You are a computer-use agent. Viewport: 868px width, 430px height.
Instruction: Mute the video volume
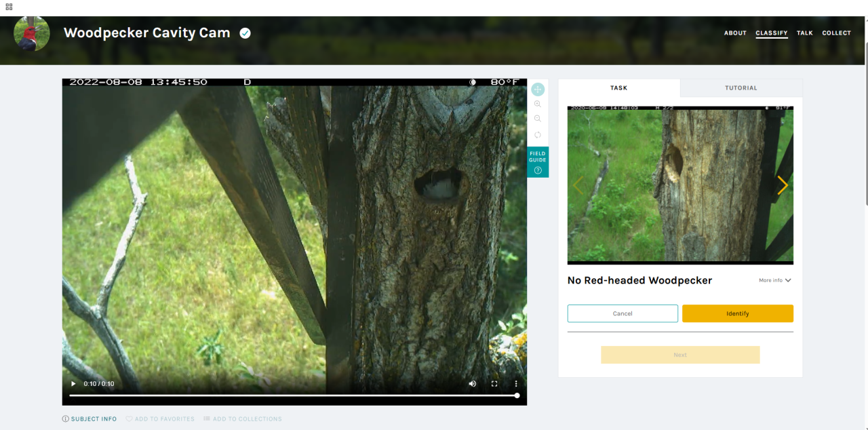[473, 384]
